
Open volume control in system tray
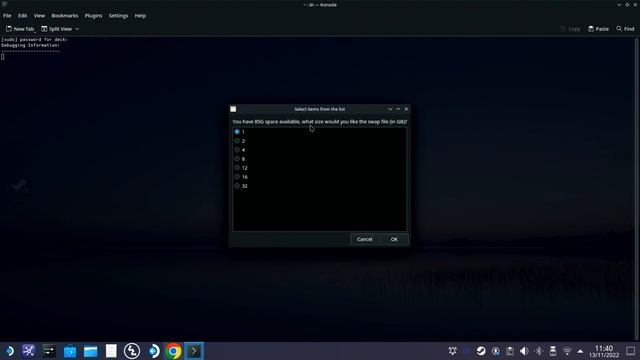524,351
